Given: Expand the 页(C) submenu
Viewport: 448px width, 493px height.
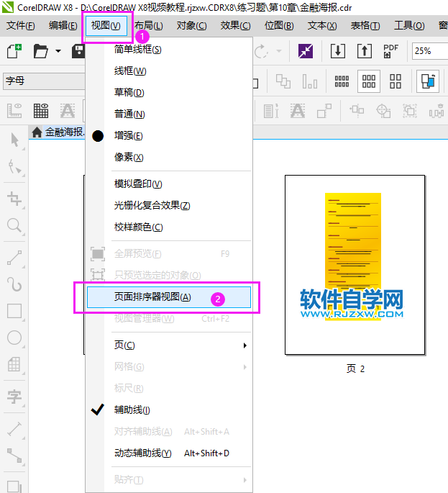Looking at the screenshot, I should (169, 345).
